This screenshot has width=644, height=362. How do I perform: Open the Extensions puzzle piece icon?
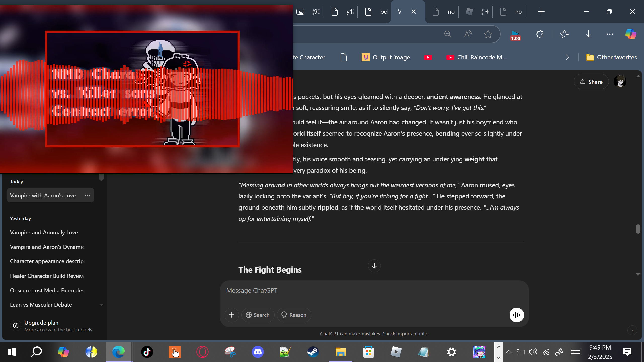coord(540,34)
